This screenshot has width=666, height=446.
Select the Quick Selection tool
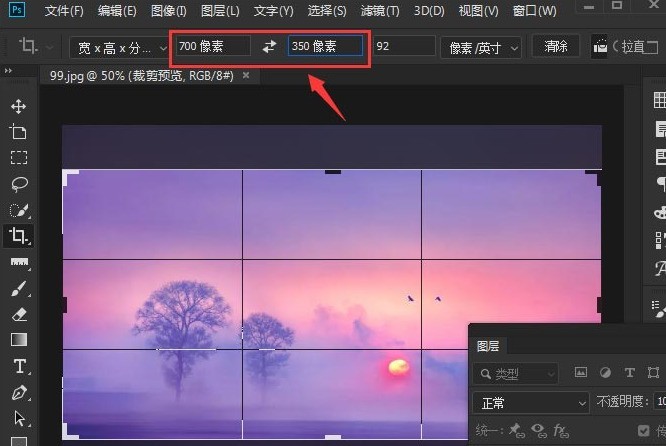click(19, 210)
